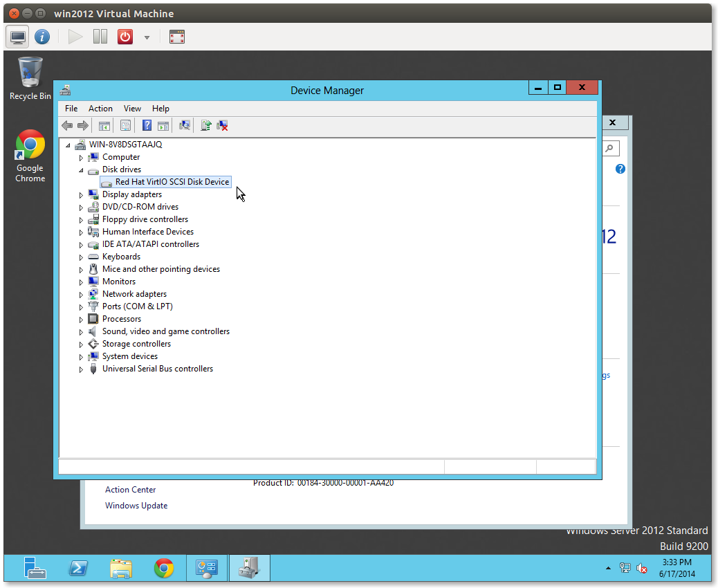Select Ports (COM & LPT) label
The height and width of the screenshot is (588, 718).
(x=138, y=306)
